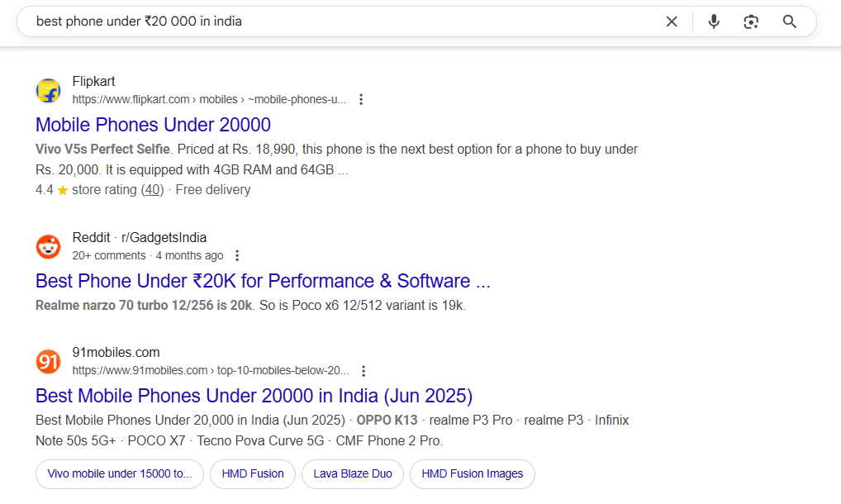Select the 'HMD Fusion Images' chip
Image resolution: width=841 pixels, height=504 pixels.
[472, 474]
